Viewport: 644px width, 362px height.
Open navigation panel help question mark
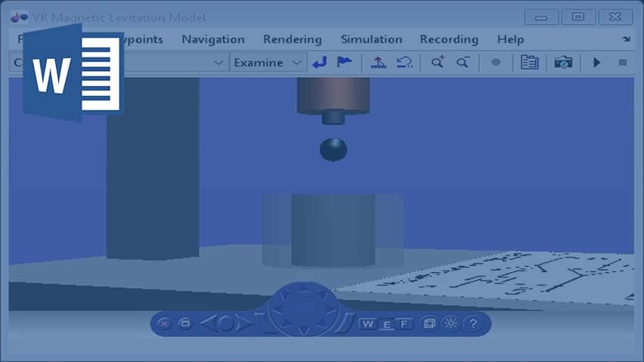[473, 323]
